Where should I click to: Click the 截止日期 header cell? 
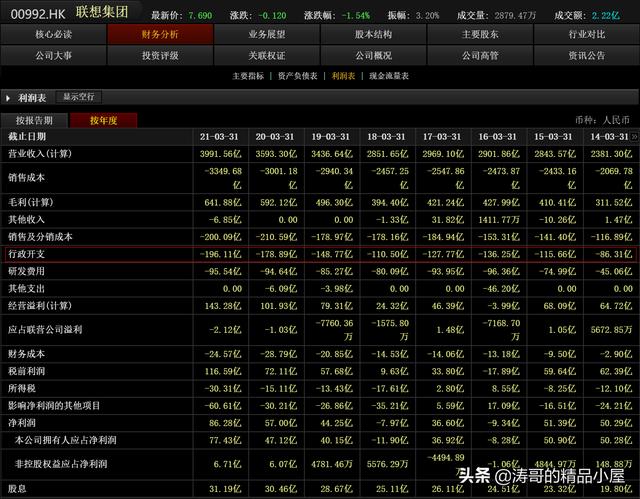pyautogui.click(x=27, y=137)
